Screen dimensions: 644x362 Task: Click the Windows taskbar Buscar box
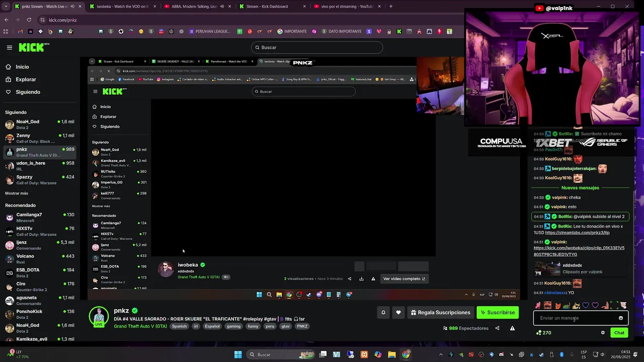[282, 354]
